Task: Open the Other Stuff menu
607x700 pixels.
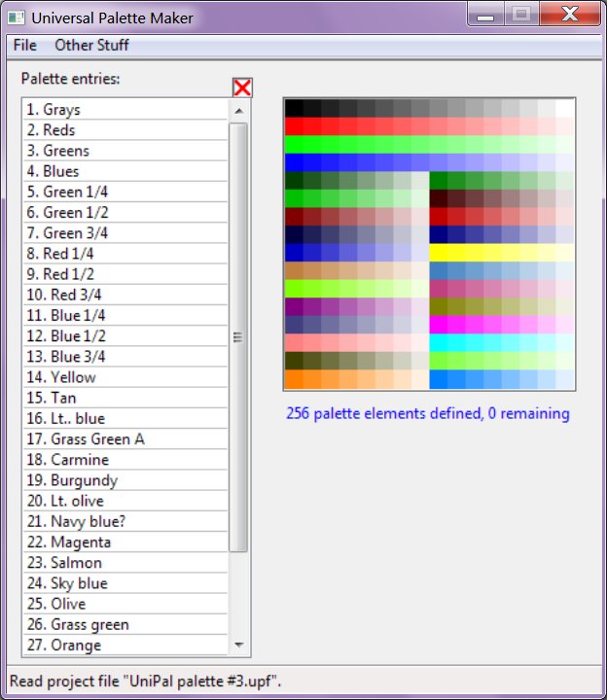Action: point(91,45)
